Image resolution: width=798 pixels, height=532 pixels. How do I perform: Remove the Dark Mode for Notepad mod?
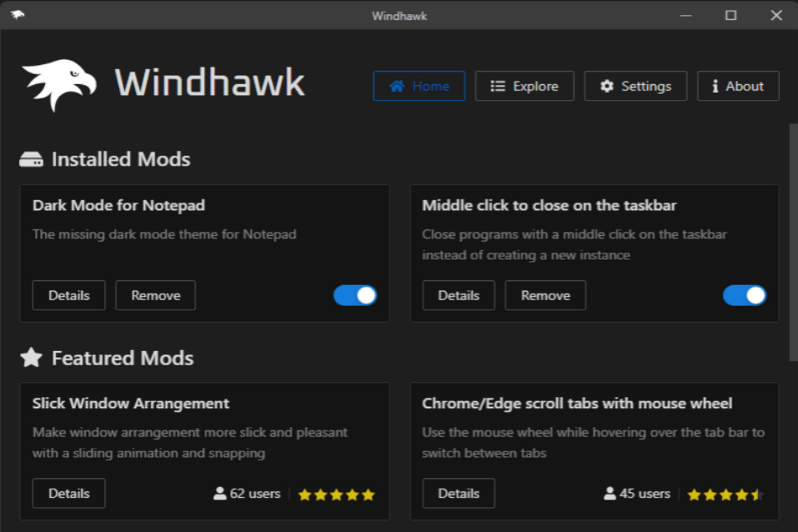pyautogui.click(x=155, y=295)
